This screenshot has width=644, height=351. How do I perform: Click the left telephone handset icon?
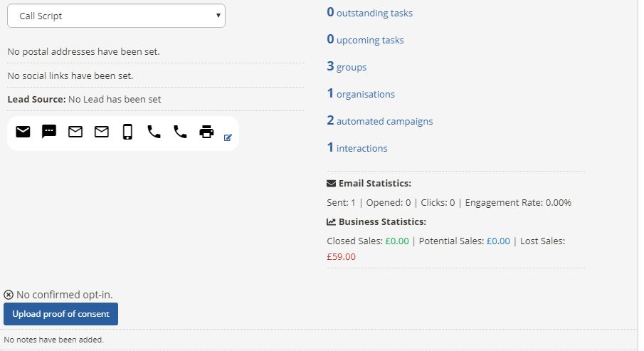pyautogui.click(x=154, y=132)
